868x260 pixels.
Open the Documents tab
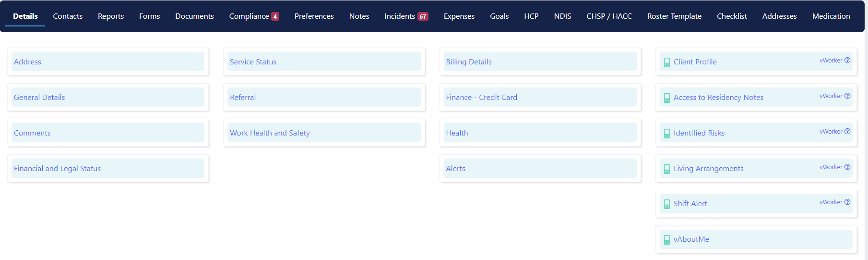tap(195, 16)
